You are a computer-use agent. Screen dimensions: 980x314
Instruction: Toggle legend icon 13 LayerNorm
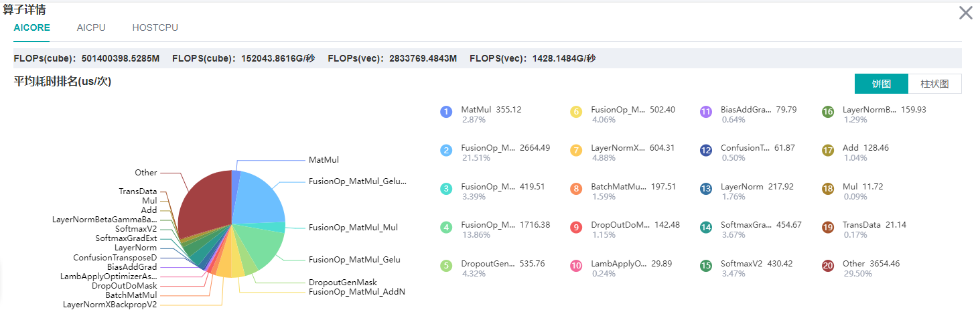click(x=705, y=189)
